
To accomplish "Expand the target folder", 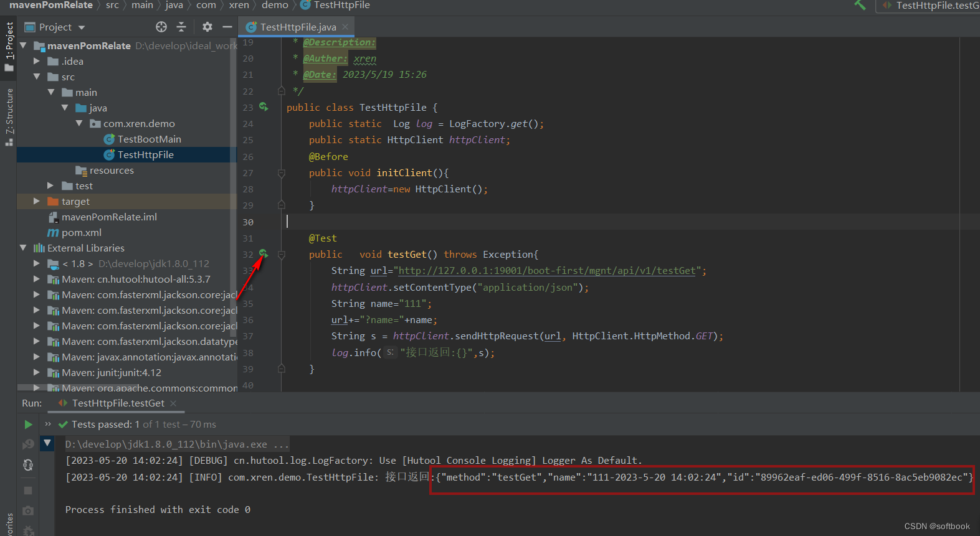I will point(37,201).
